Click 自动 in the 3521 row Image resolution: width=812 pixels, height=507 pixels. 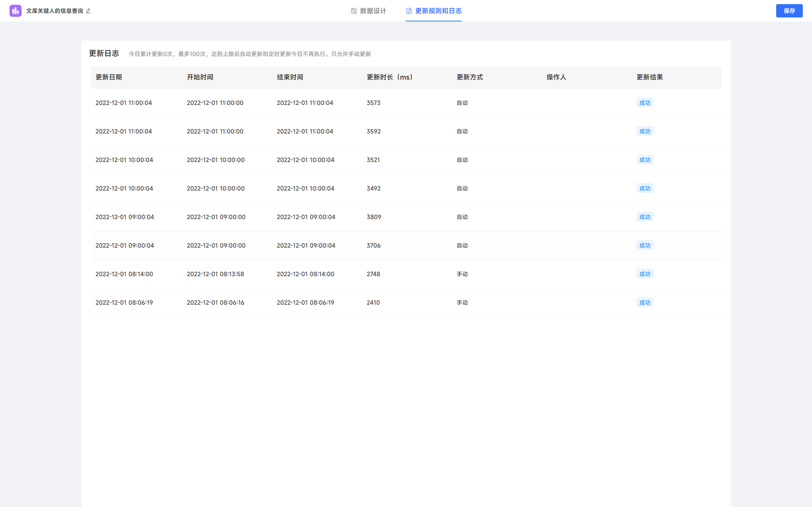tap(462, 159)
